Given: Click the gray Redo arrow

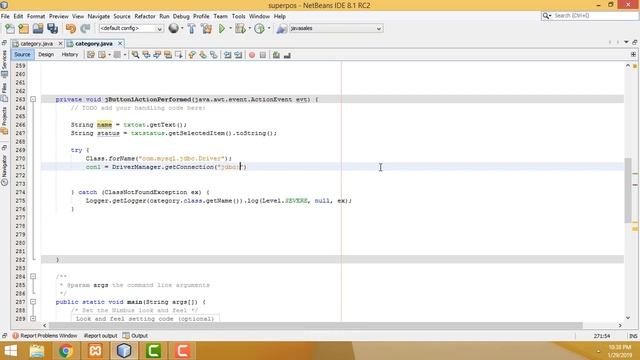Looking at the screenshot, I should click(x=85, y=29).
